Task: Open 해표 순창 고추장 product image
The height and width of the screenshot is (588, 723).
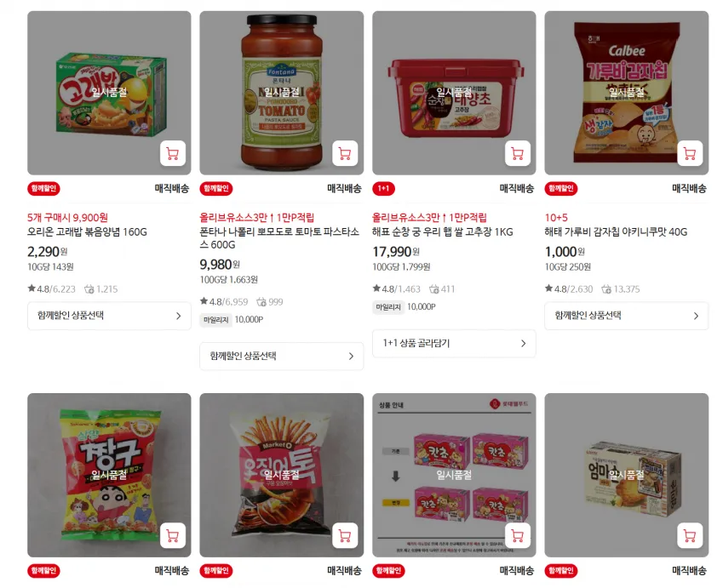Action: 454,93
